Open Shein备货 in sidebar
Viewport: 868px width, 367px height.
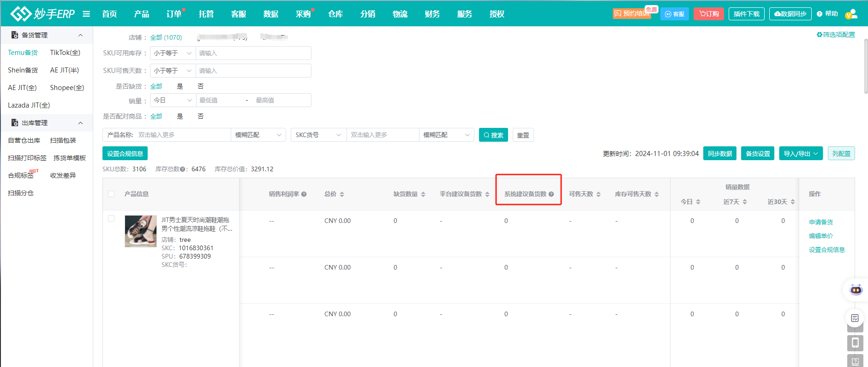click(23, 70)
